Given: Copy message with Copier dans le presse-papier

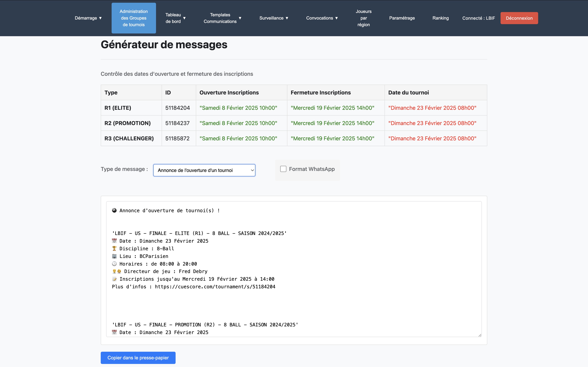Looking at the screenshot, I should [x=138, y=357].
